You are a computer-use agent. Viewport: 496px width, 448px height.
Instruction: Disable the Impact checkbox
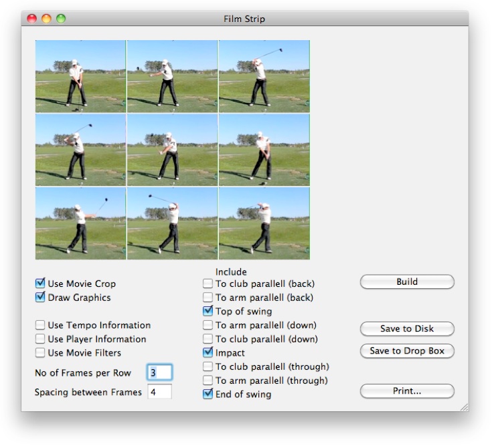208,352
